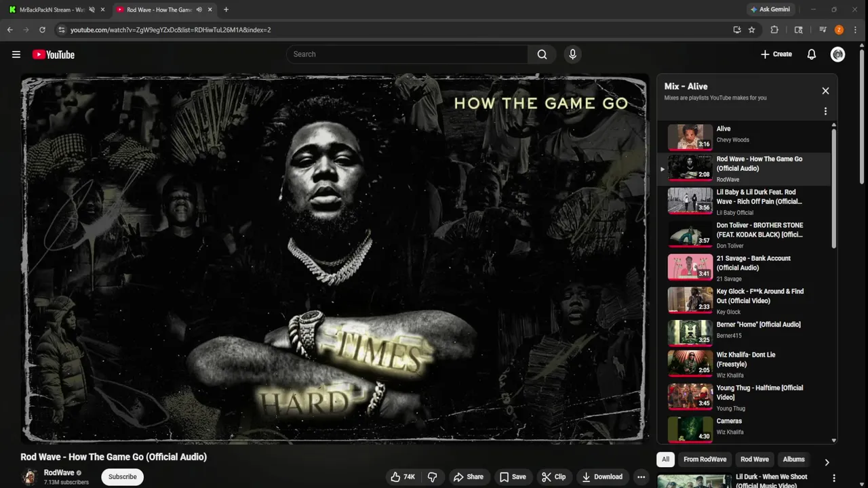Image resolution: width=868 pixels, height=488 pixels.
Task: Install app icon in address bar
Action: [737, 30]
